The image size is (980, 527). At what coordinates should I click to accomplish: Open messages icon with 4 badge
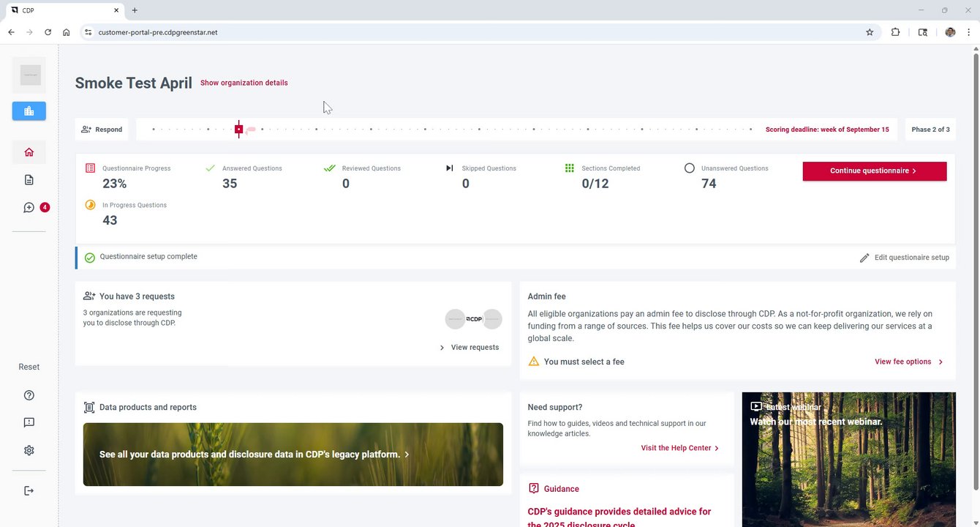[29, 208]
